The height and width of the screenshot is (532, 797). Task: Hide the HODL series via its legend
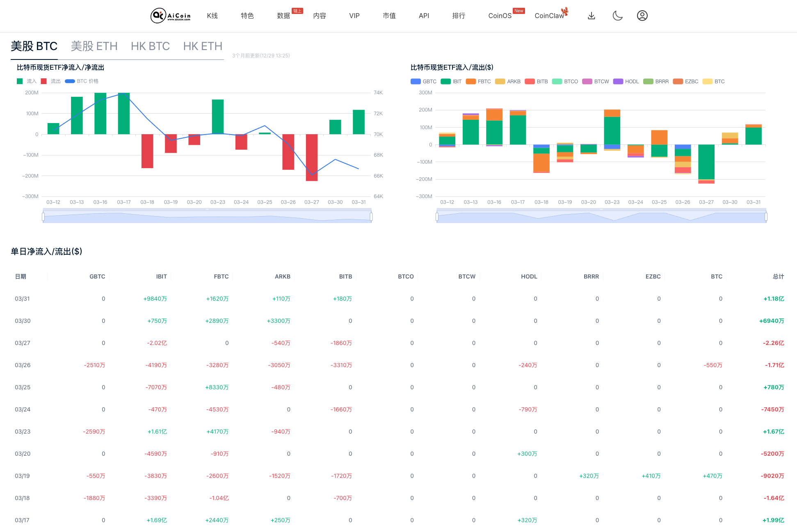626,81
